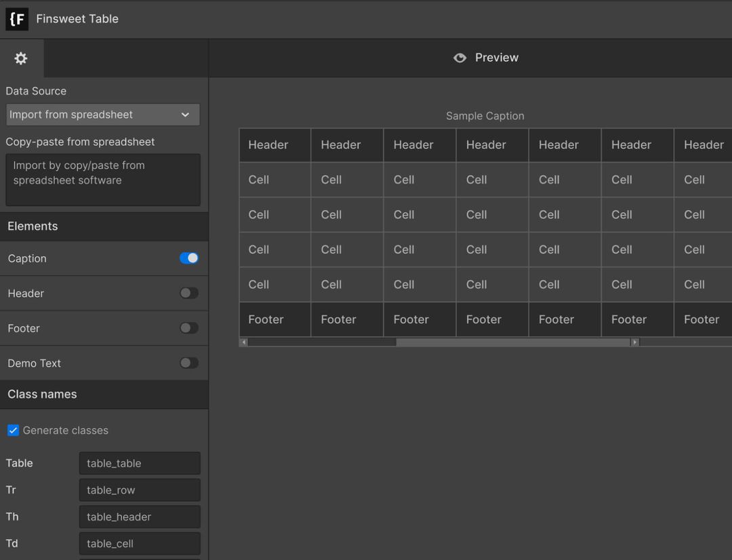The height and width of the screenshot is (560, 732).
Task: Switch to the Preview tab
Action: click(485, 58)
